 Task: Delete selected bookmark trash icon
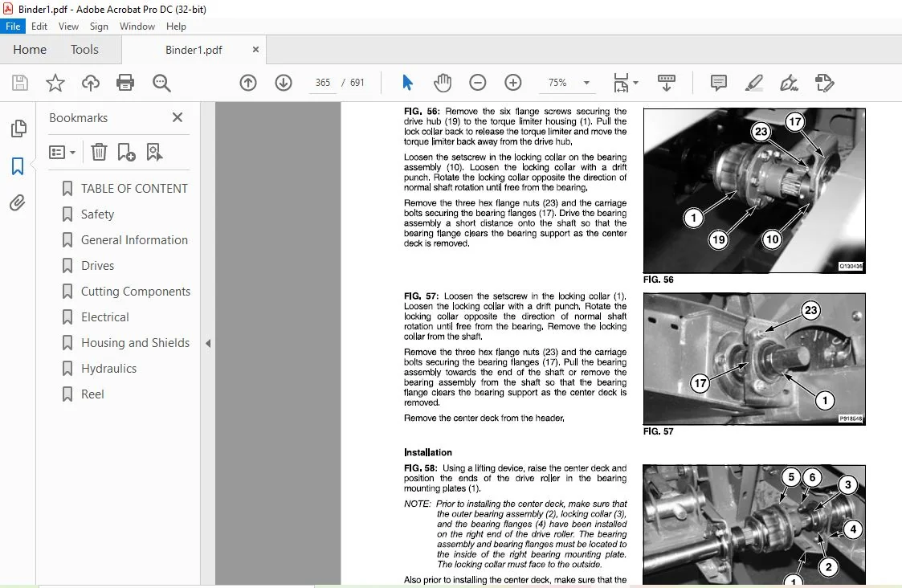(x=99, y=152)
